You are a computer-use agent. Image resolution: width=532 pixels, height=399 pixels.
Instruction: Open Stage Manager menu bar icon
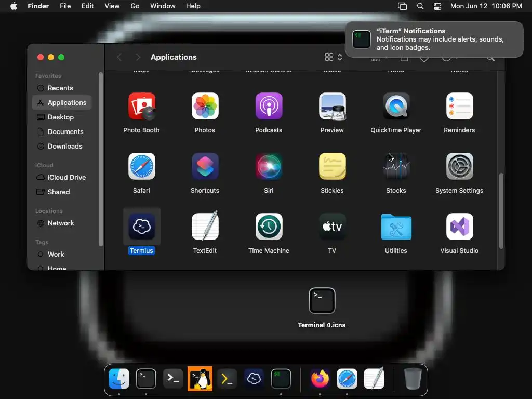[x=403, y=6]
